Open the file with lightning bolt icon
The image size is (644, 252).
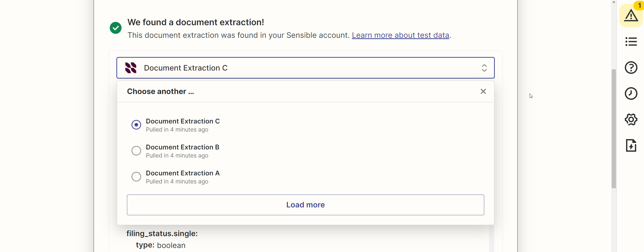(x=631, y=145)
